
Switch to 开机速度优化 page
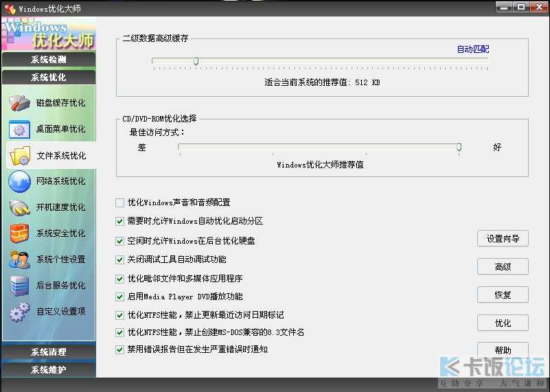tap(60, 207)
